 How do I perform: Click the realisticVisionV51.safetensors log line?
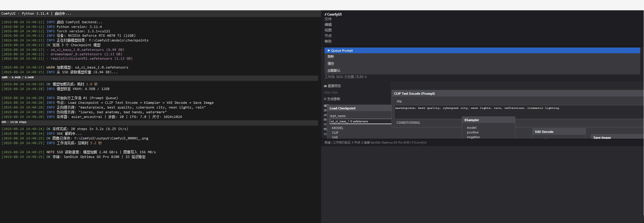click(67, 59)
